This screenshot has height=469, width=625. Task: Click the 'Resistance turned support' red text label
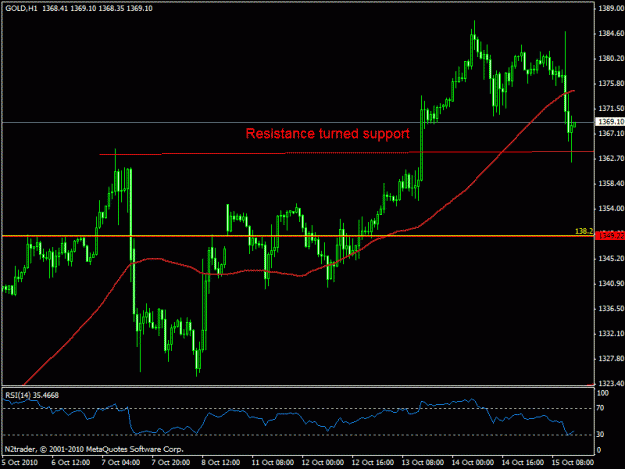327,133
